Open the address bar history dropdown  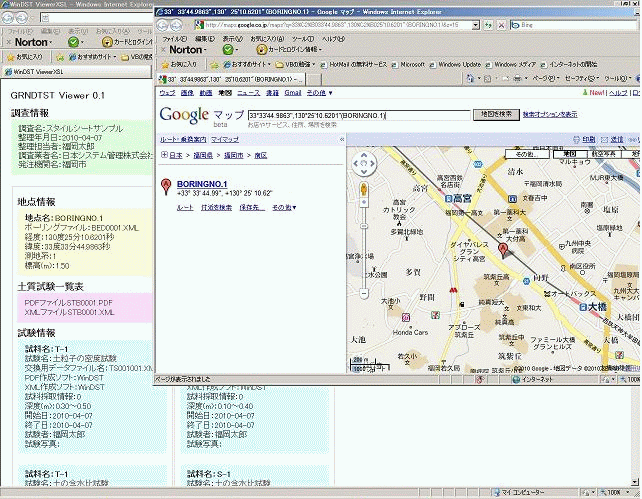(475, 25)
